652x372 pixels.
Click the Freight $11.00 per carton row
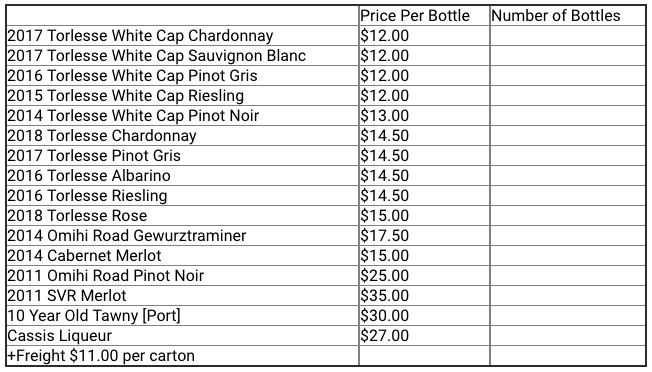coord(326,356)
